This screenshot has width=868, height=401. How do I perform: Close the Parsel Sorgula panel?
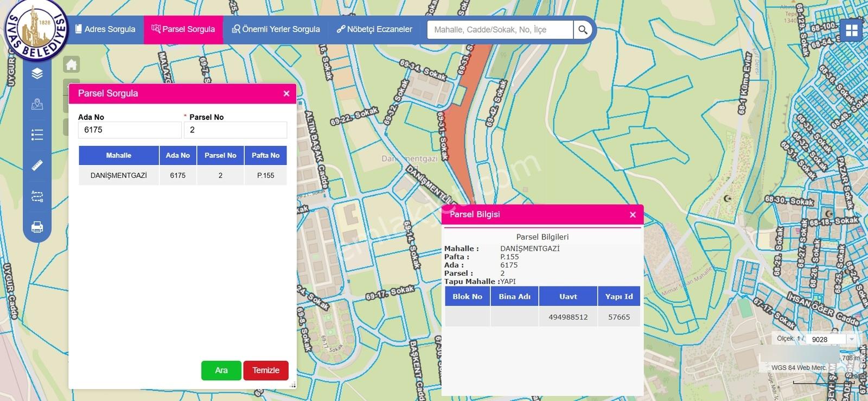click(x=286, y=93)
